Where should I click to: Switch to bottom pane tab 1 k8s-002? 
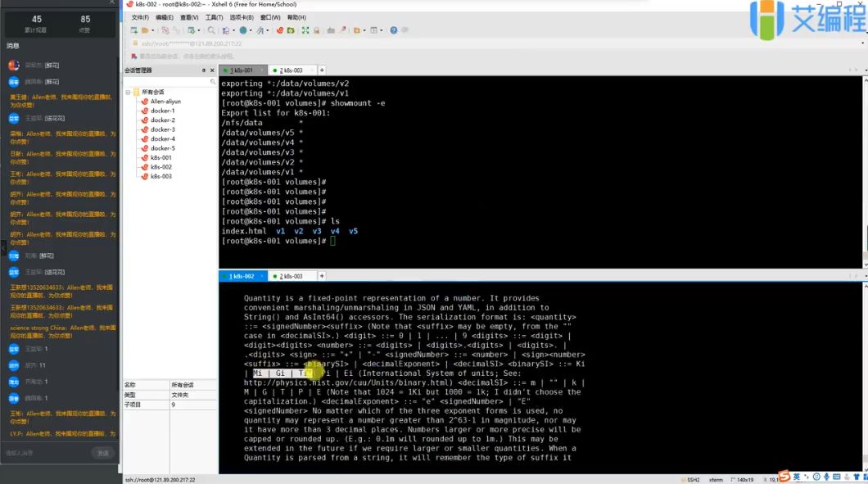tap(242, 276)
